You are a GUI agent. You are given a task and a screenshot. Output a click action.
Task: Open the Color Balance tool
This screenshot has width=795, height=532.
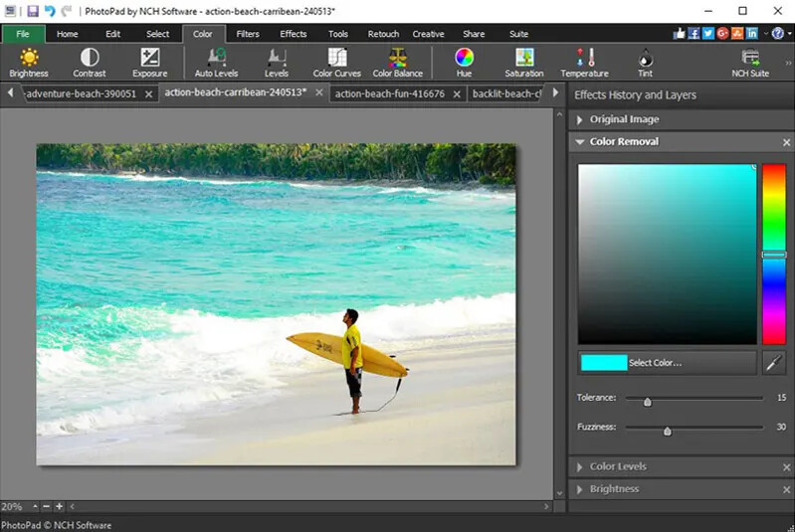[397, 59]
